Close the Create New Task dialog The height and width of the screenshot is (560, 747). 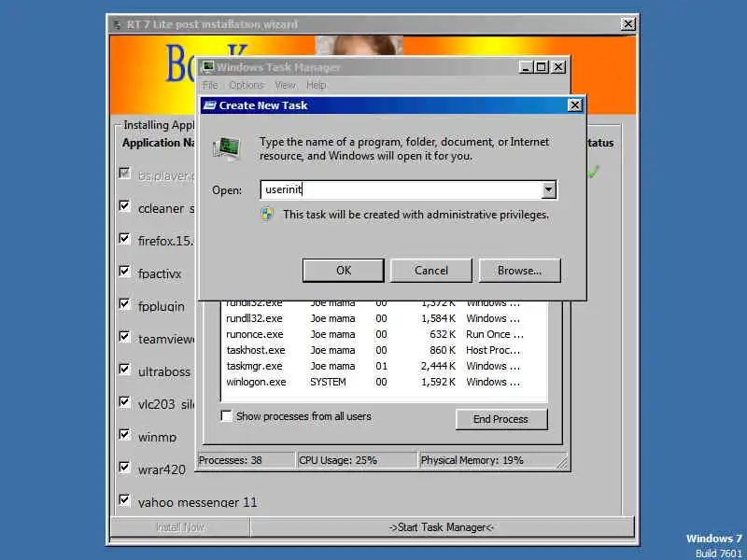[x=574, y=105]
